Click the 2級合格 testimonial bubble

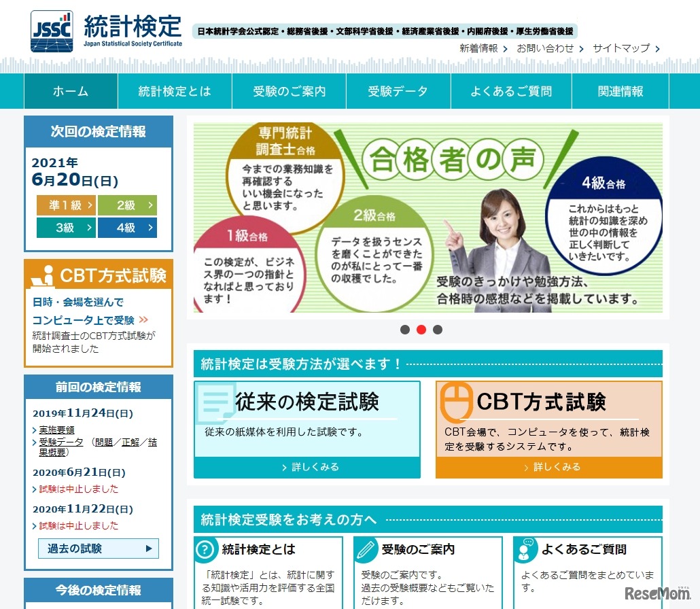(374, 252)
